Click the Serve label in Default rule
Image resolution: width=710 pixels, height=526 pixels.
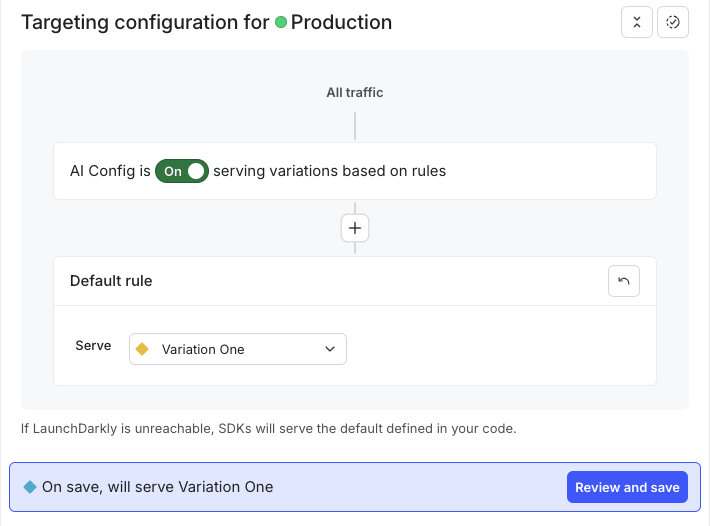pos(93,345)
